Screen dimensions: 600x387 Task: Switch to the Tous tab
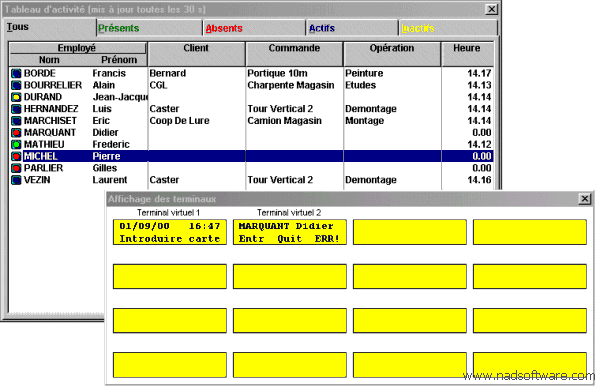[50, 28]
